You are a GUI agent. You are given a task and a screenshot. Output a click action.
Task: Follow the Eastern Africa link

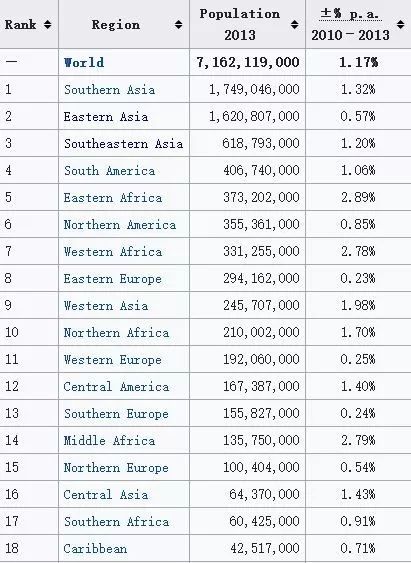(113, 197)
